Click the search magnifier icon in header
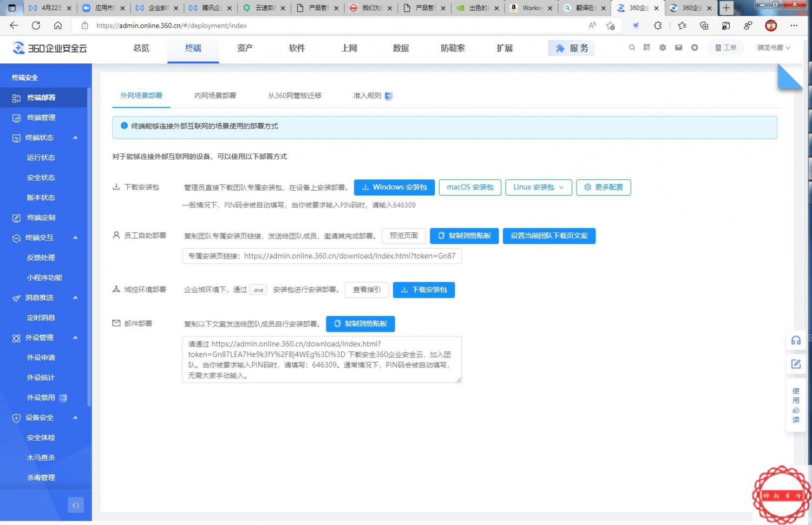Viewport: 812px width, 525px height. pyautogui.click(x=632, y=48)
